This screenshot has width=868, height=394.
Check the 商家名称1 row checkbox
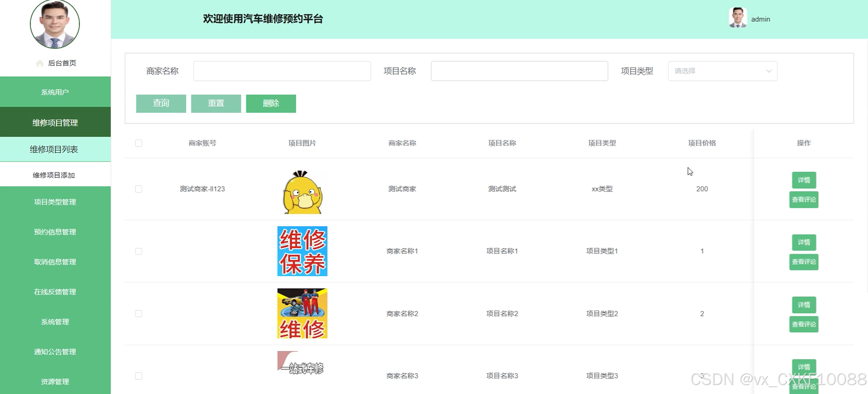[x=138, y=251]
